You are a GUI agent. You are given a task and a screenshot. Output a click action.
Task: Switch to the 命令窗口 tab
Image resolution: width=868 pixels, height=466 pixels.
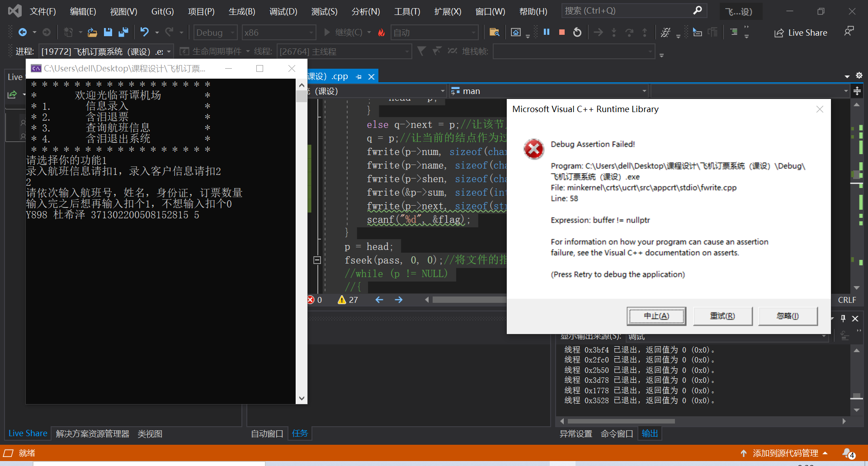tap(617, 433)
